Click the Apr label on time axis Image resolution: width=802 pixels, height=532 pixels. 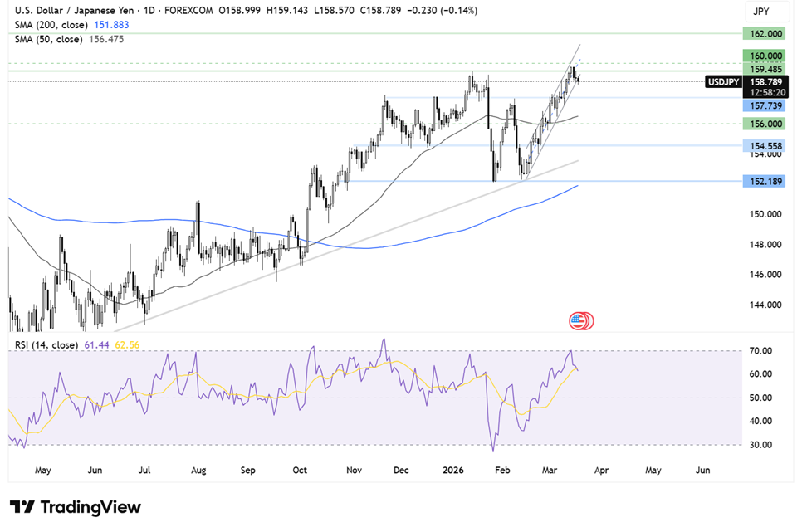(601, 470)
